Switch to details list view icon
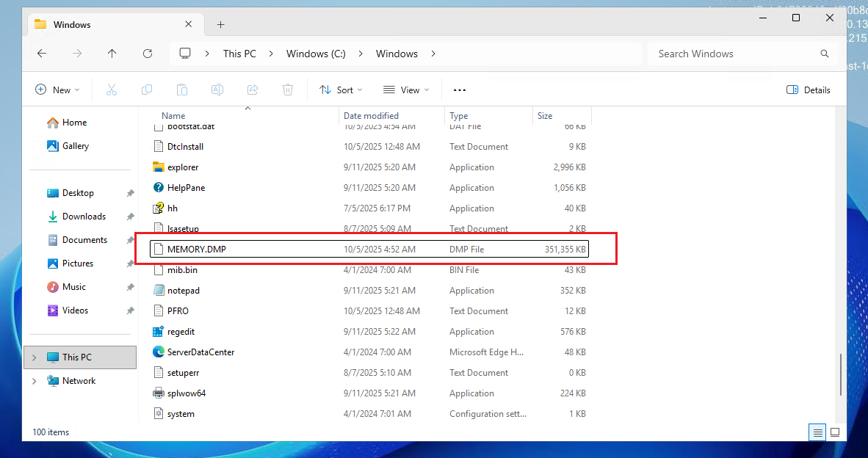Screen dimensions: 868x458 pyautogui.click(x=817, y=432)
